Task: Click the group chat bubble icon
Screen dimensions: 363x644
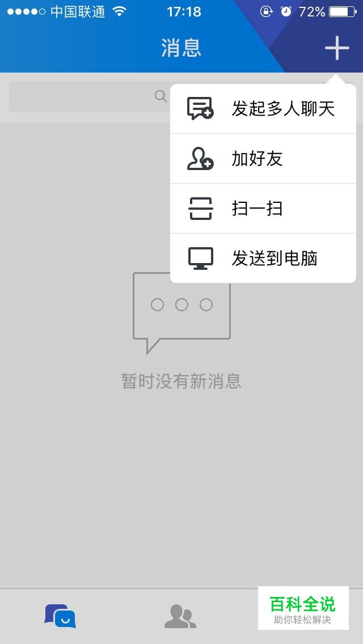Action: (x=200, y=108)
